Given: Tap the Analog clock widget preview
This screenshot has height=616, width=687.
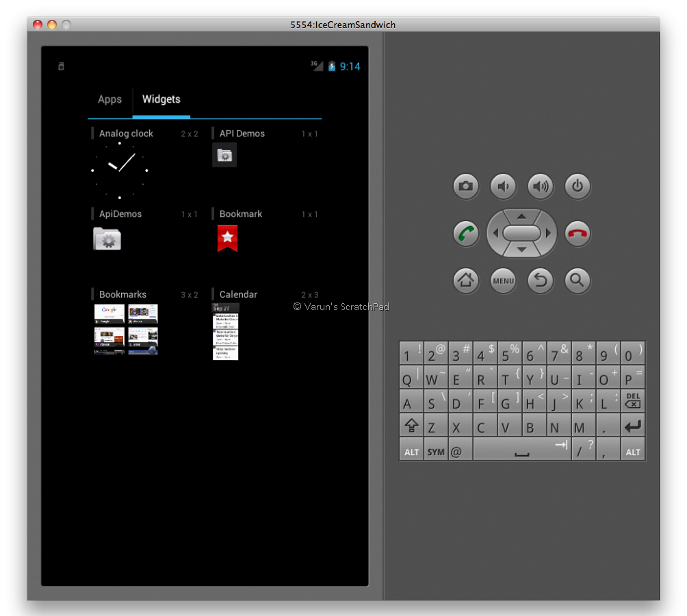Looking at the screenshot, I should [119, 170].
